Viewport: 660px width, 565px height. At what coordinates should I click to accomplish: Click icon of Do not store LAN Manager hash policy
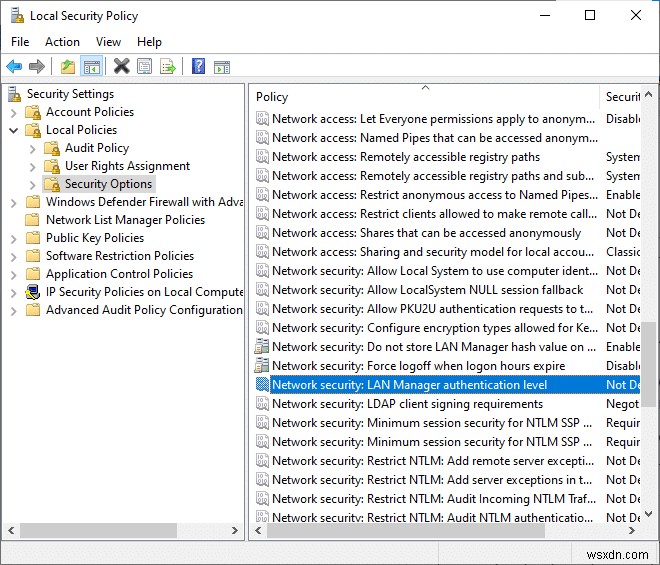pyautogui.click(x=262, y=346)
